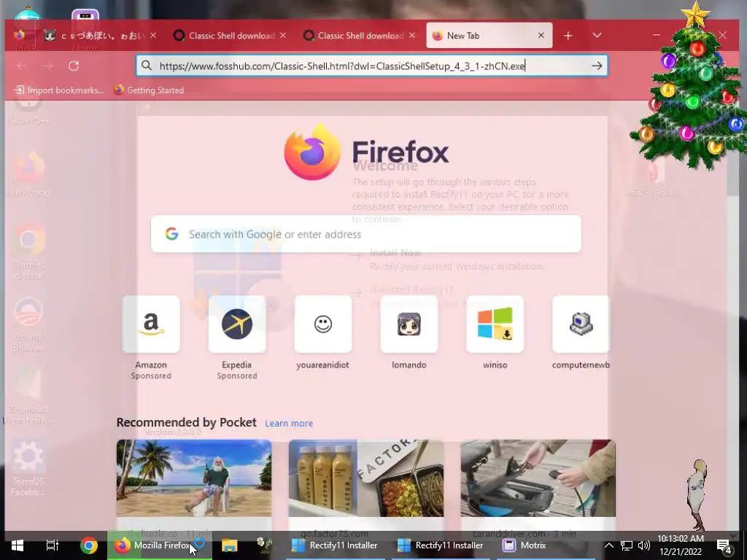Open the Action Center notifications icon
Viewport: 747px width, 560px height.
point(724,545)
